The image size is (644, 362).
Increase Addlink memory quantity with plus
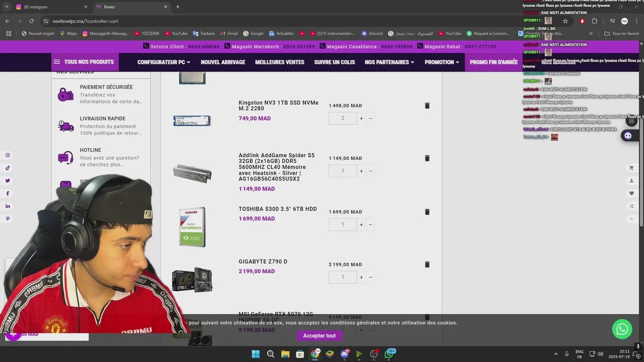pos(361,171)
